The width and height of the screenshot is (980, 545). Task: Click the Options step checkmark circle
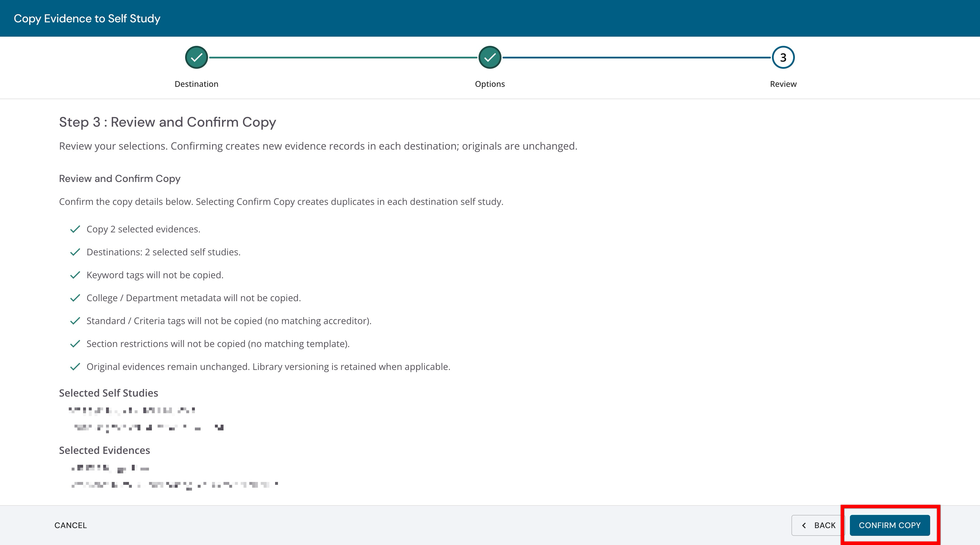click(x=490, y=57)
